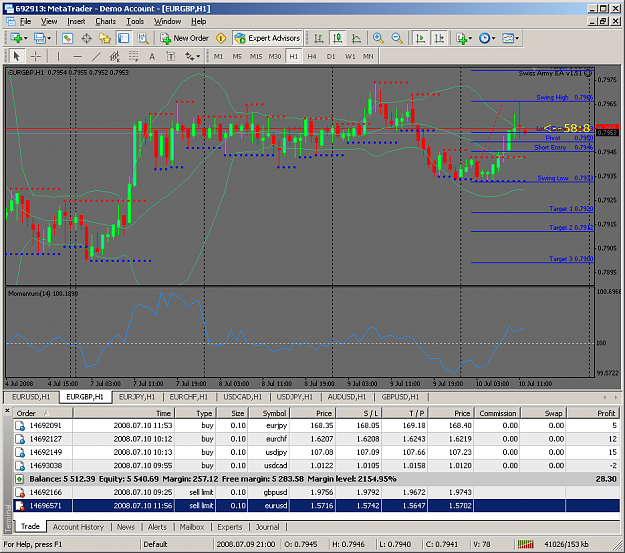Viewport: 625px width, 553px height.
Task: Expand the Profiles dropdown arrow
Action: (49, 38)
